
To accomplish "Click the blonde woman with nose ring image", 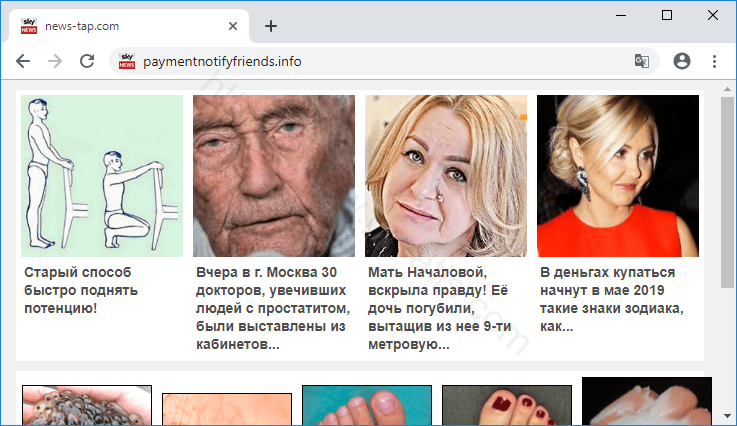I will (x=446, y=176).
